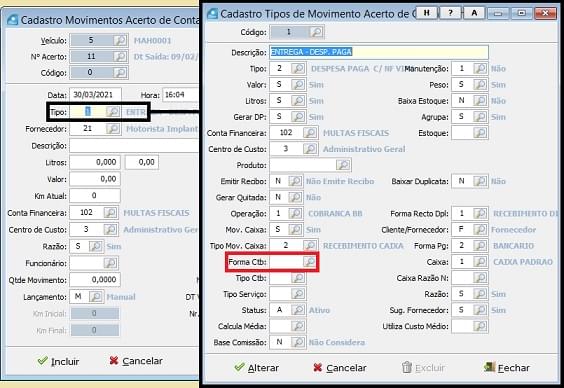Click the Utiliza Custo Médio input field

click(463, 326)
